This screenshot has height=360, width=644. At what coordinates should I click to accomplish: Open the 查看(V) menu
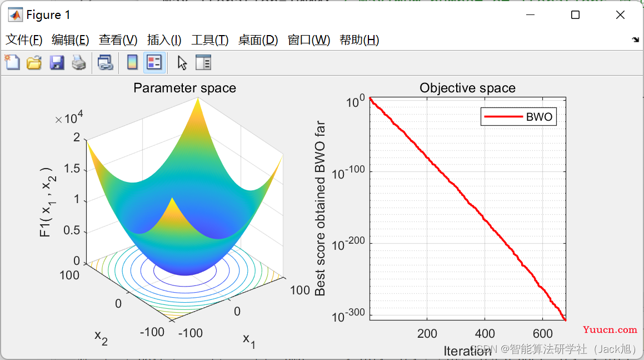coord(118,40)
